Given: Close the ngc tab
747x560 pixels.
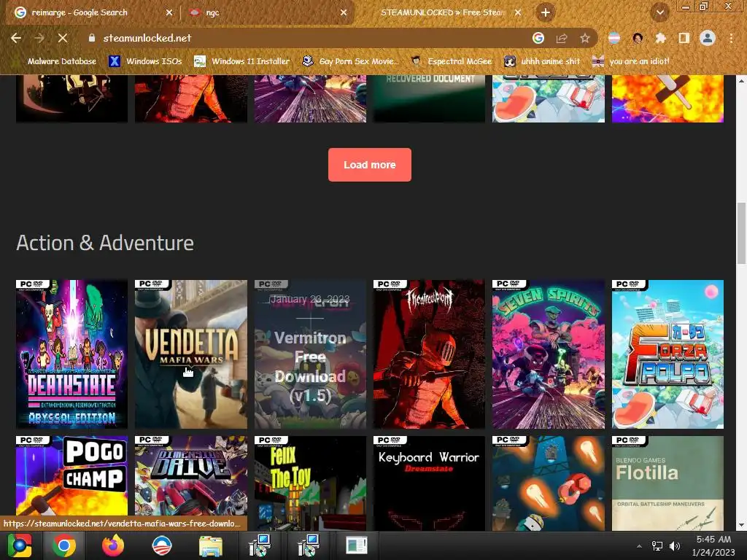Looking at the screenshot, I should 344,12.
